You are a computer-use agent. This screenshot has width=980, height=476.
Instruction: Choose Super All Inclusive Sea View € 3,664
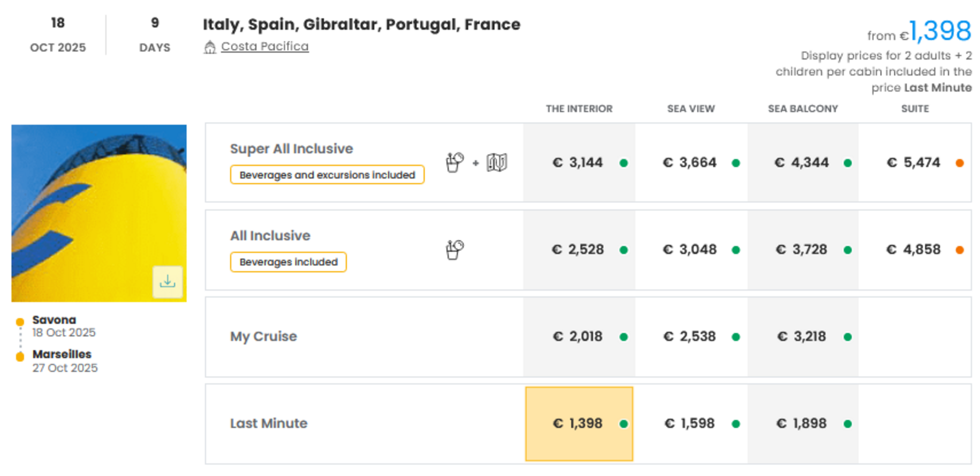point(690,162)
